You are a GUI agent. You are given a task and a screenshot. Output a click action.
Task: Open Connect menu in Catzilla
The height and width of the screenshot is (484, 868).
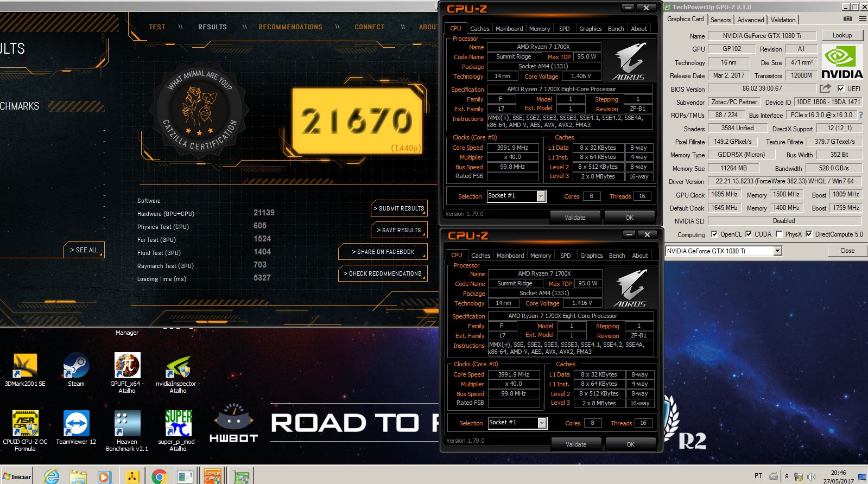point(370,27)
